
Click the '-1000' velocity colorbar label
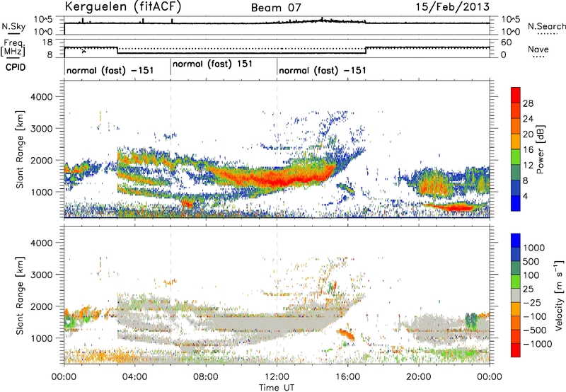click(538, 344)
